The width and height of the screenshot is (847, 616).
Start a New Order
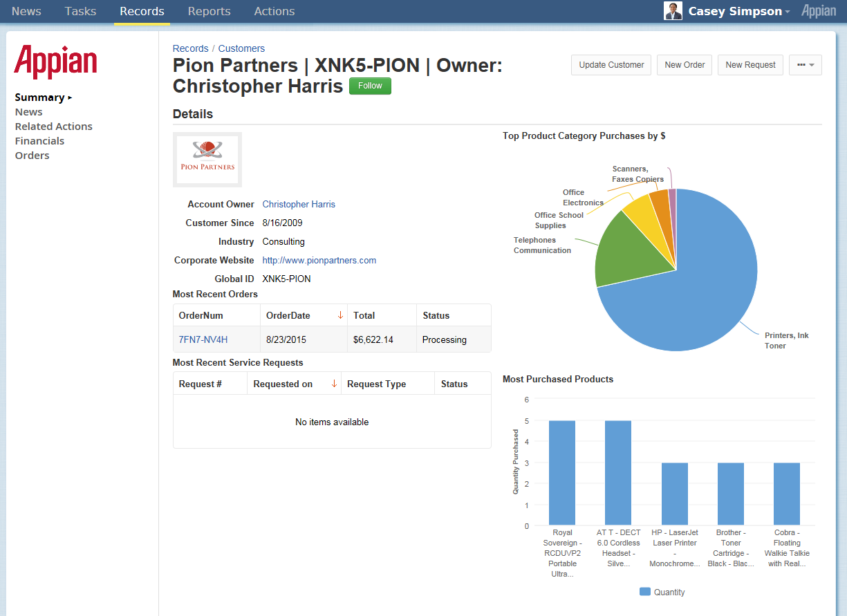(685, 65)
